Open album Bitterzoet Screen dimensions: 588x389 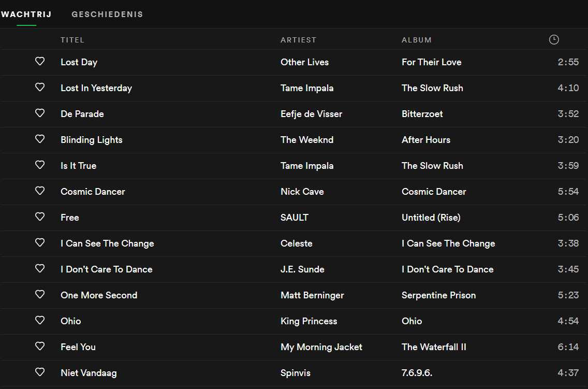[422, 114]
